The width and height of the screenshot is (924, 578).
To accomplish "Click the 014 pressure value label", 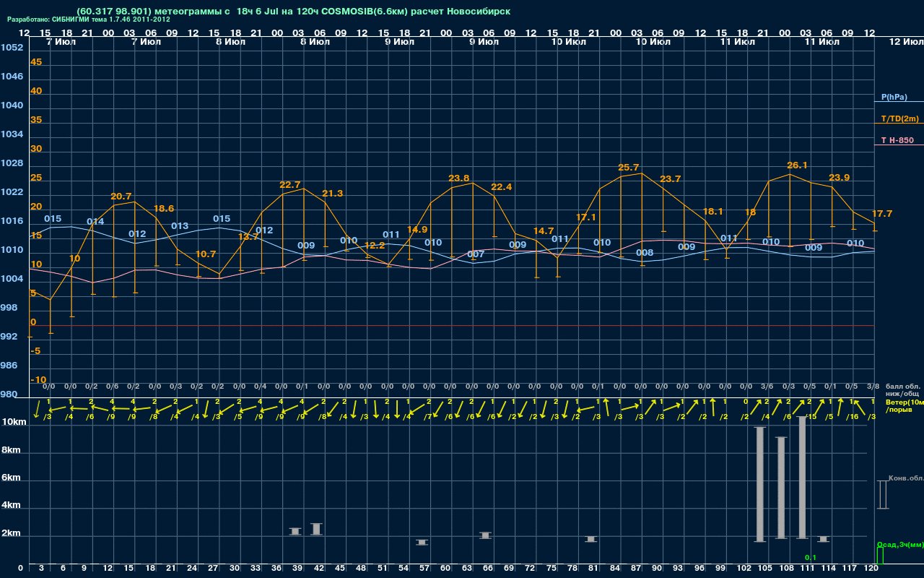I will pyautogui.click(x=95, y=222).
